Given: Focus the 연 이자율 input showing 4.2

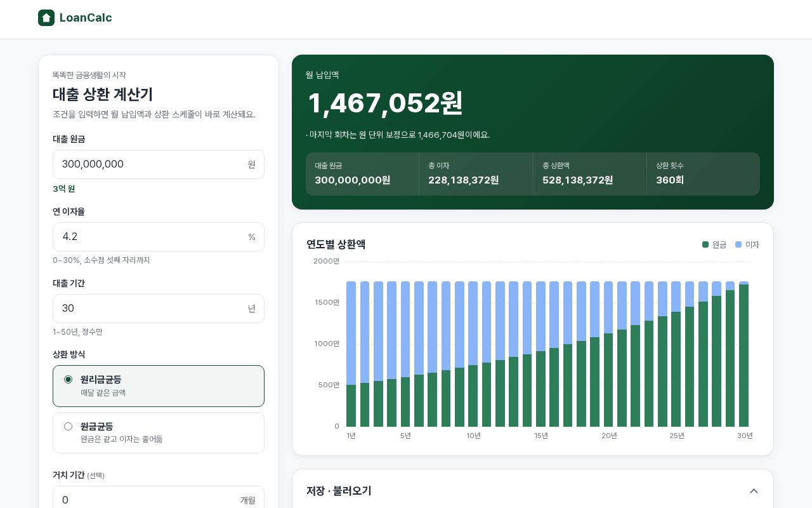Looking at the screenshot, I should tap(159, 237).
